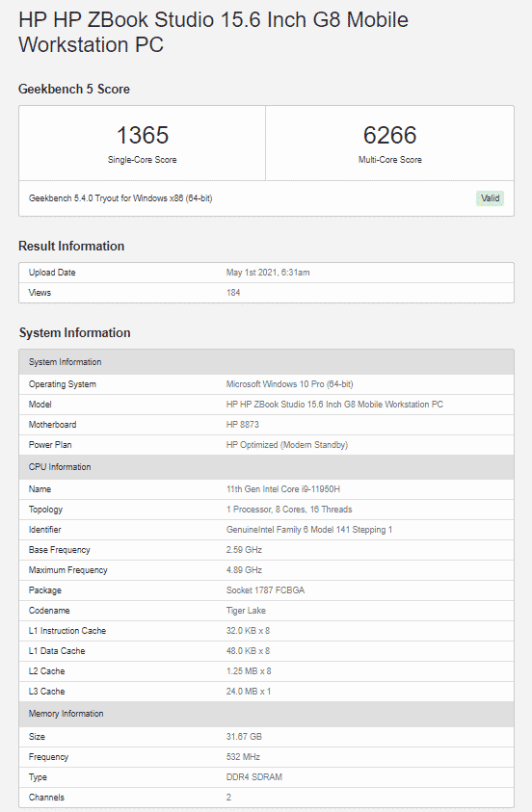Click the memory Size value 31.67 GB
Image resolution: width=532 pixels, height=812 pixels.
point(244,737)
